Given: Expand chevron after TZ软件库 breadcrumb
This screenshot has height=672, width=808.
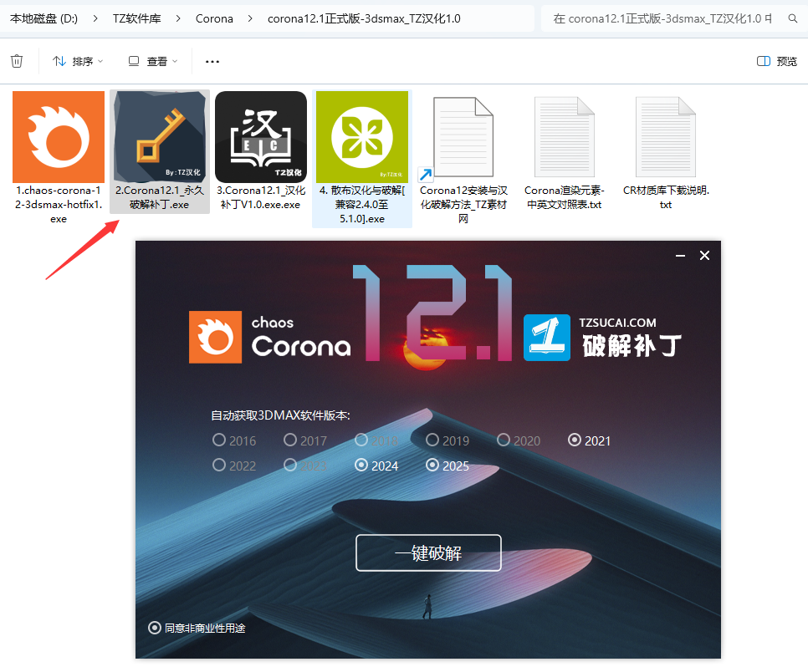Looking at the screenshot, I should [178, 18].
